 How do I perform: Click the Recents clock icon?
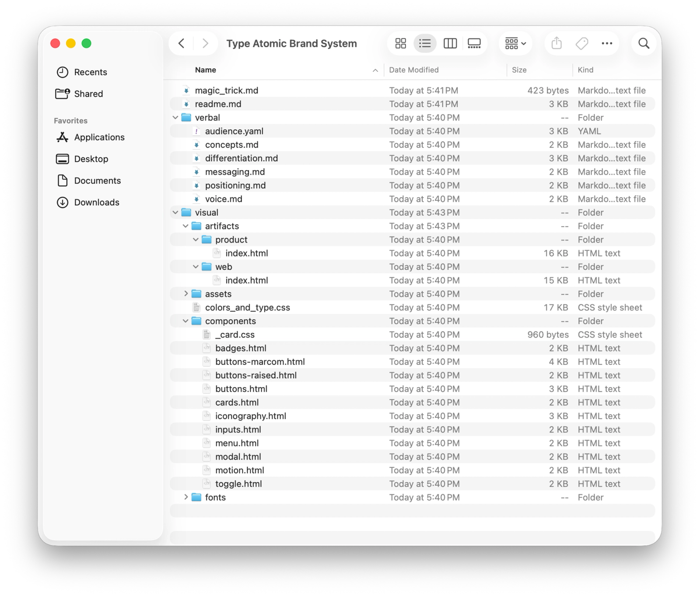tap(63, 72)
